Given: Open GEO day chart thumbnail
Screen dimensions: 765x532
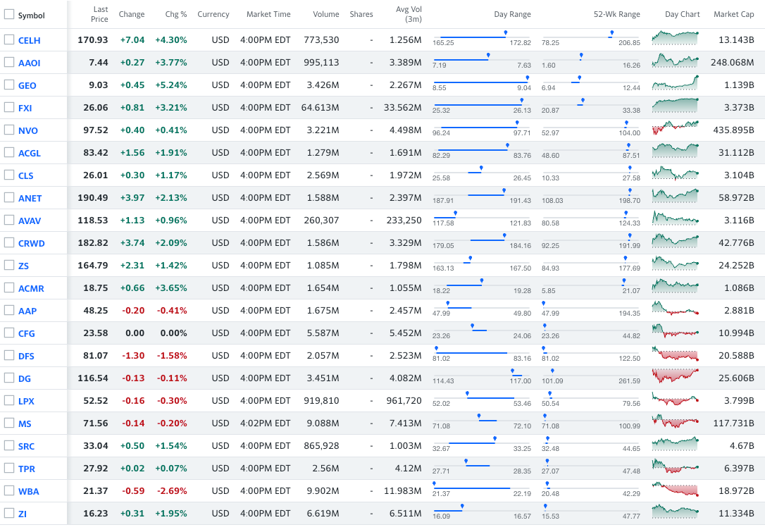Looking at the screenshot, I should coord(676,83).
